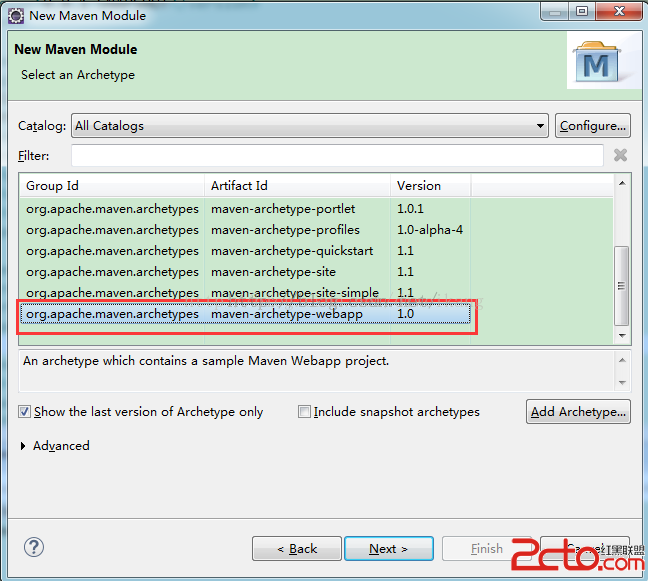Click the archetype list scroll down arrow
The width and height of the screenshot is (648, 581).
pyautogui.click(x=622, y=336)
